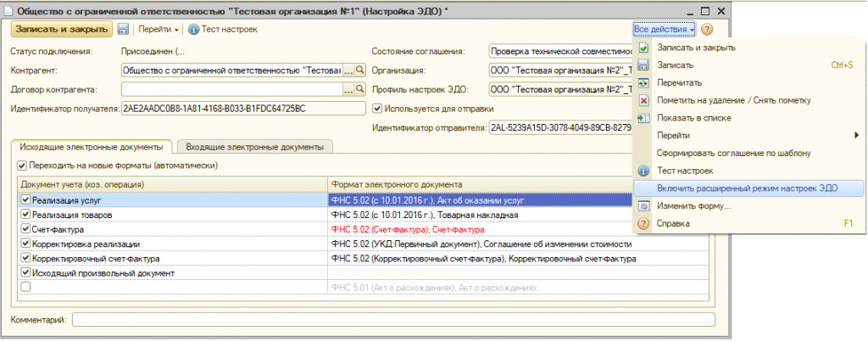Viewport: 868px width, 342px height.
Task: Click the Записать diskette icon in menu
Action: click(x=644, y=65)
